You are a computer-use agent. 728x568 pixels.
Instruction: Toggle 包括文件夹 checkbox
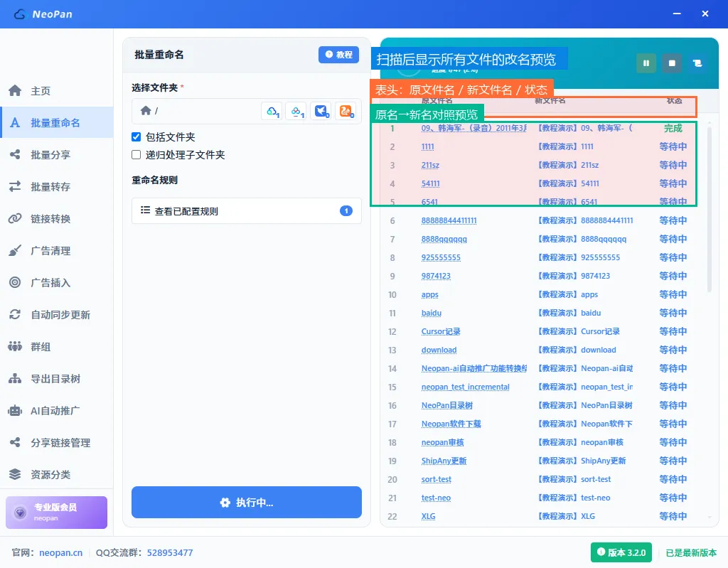point(136,136)
